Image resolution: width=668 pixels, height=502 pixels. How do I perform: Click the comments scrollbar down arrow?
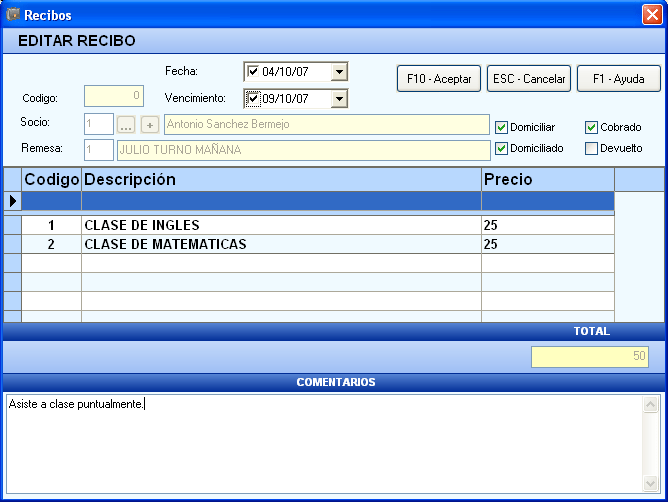coord(651,484)
